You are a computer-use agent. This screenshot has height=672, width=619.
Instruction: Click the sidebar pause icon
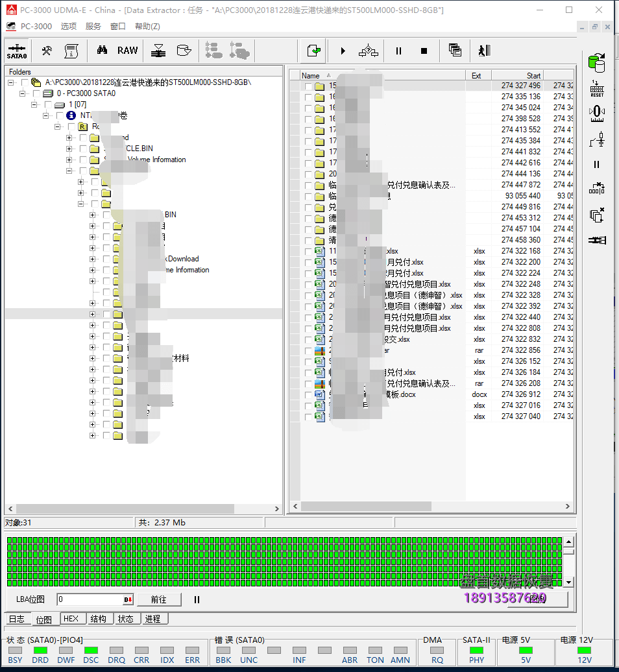[596, 165]
